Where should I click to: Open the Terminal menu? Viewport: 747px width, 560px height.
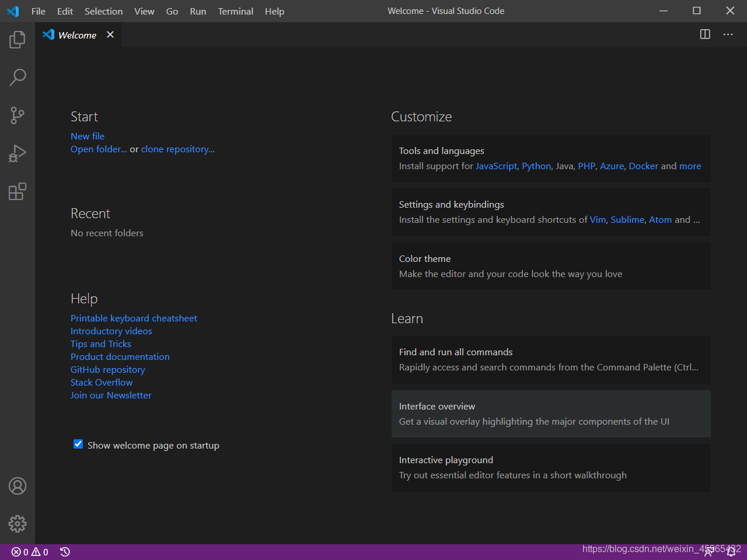tap(236, 11)
